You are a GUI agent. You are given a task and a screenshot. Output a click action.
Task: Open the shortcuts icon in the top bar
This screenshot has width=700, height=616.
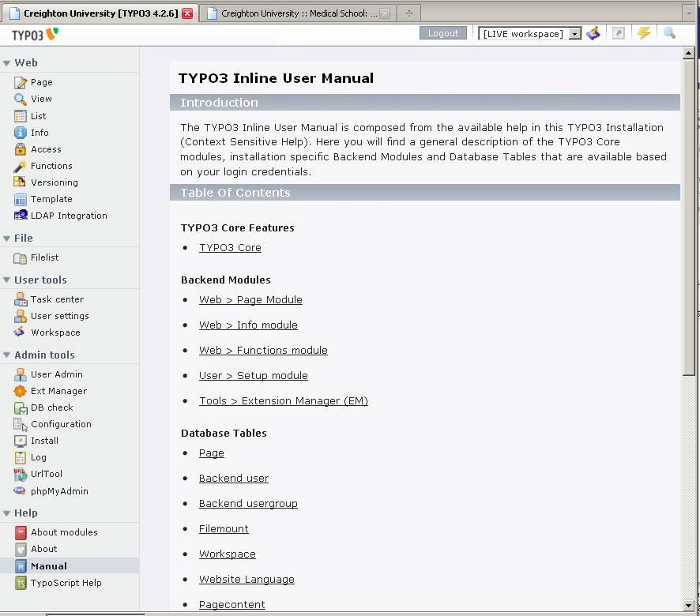(x=619, y=33)
